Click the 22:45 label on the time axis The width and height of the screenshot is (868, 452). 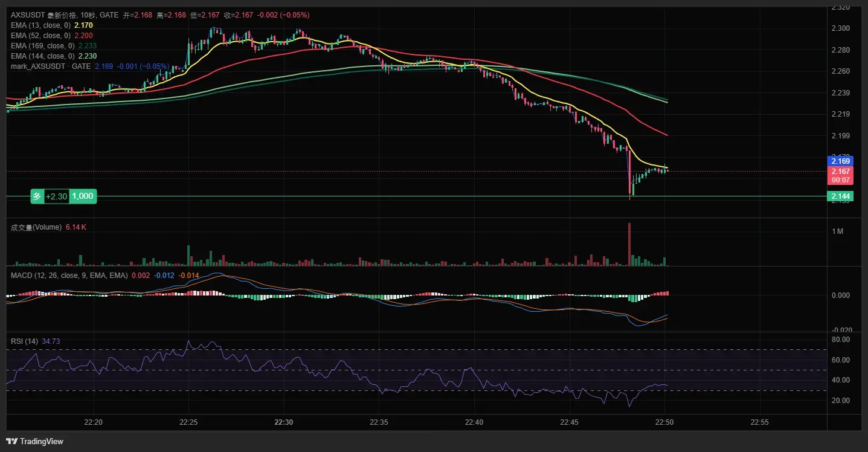pos(570,422)
